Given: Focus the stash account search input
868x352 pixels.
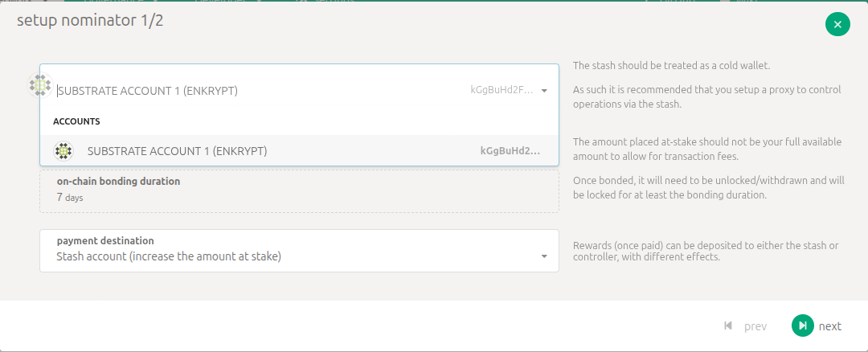Looking at the screenshot, I should click(x=241, y=91).
